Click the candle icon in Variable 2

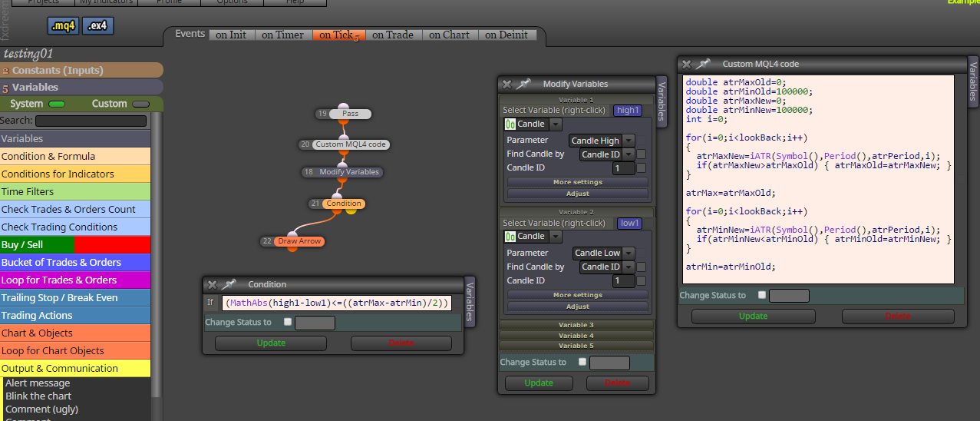(511, 237)
